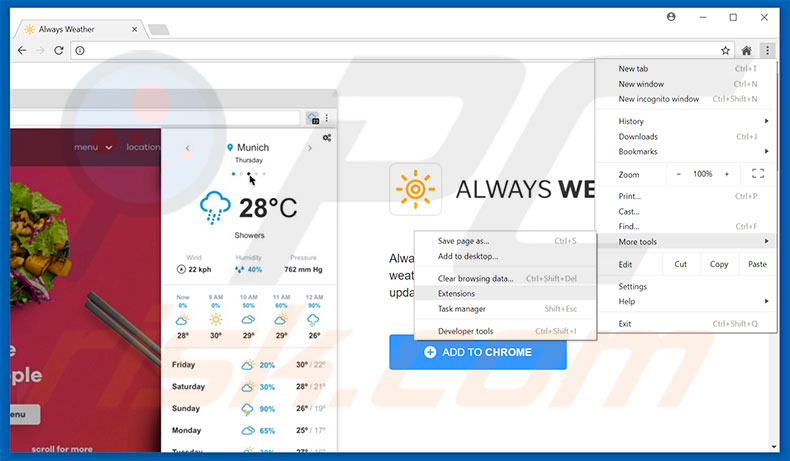Click the Saturday forecast row label
The image size is (790, 461).
tap(188, 386)
